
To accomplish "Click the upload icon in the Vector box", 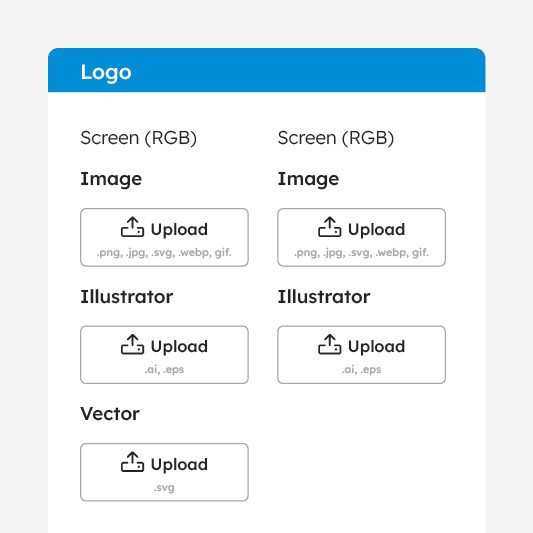I will click(133, 462).
